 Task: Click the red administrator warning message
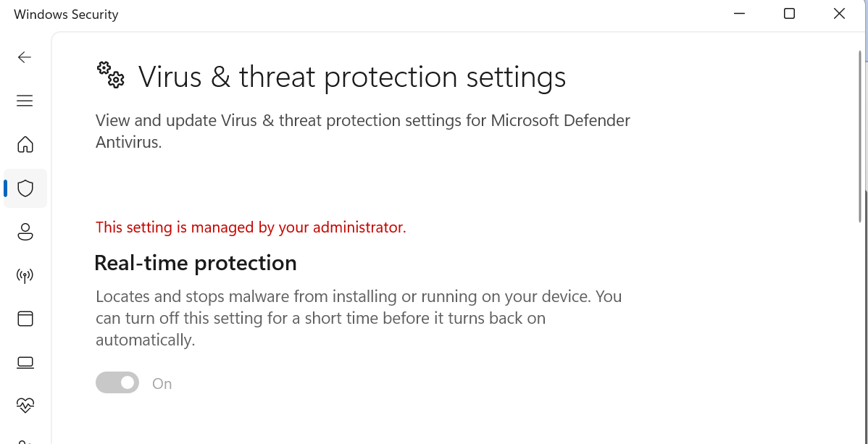[x=251, y=227]
